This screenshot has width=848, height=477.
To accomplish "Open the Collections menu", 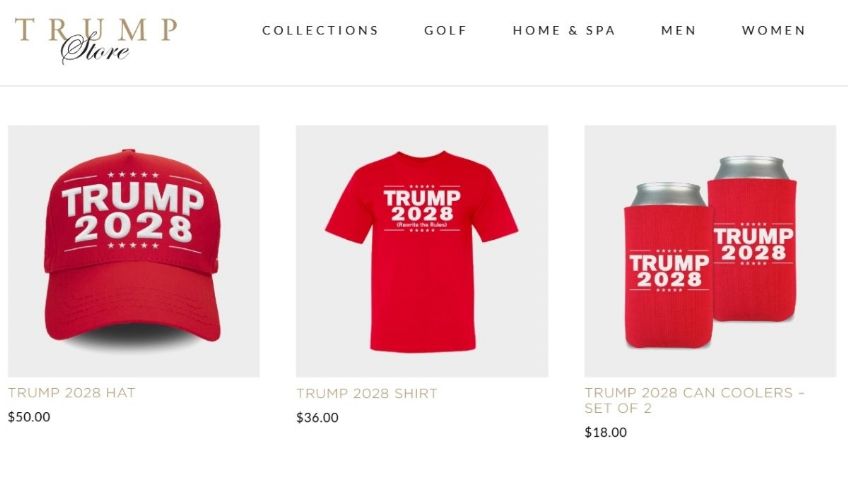I will pos(321,31).
